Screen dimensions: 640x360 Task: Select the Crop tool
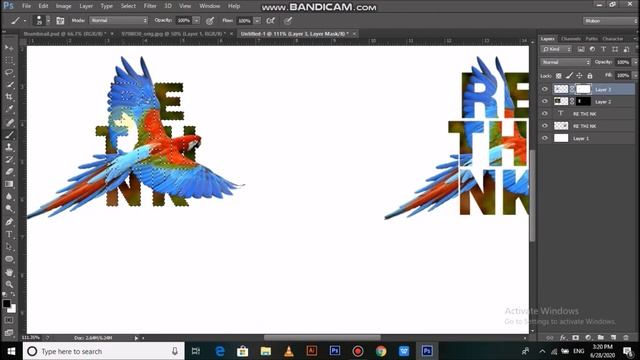(9, 97)
